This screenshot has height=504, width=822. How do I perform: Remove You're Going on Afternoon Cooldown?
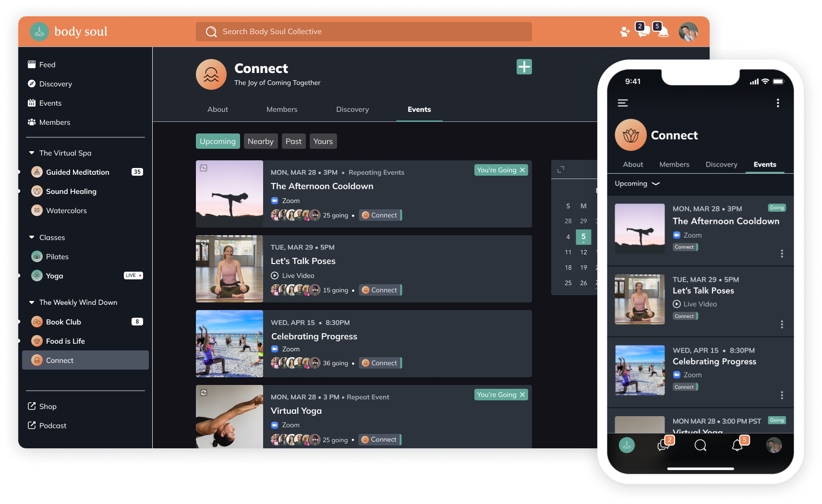click(522, 170)
